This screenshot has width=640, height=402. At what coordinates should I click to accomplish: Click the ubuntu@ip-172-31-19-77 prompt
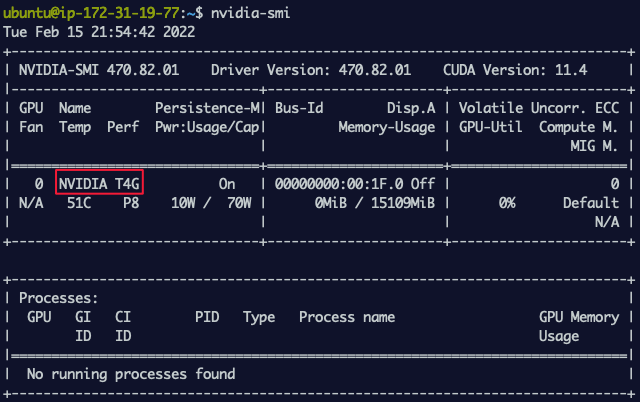point(91,13)
